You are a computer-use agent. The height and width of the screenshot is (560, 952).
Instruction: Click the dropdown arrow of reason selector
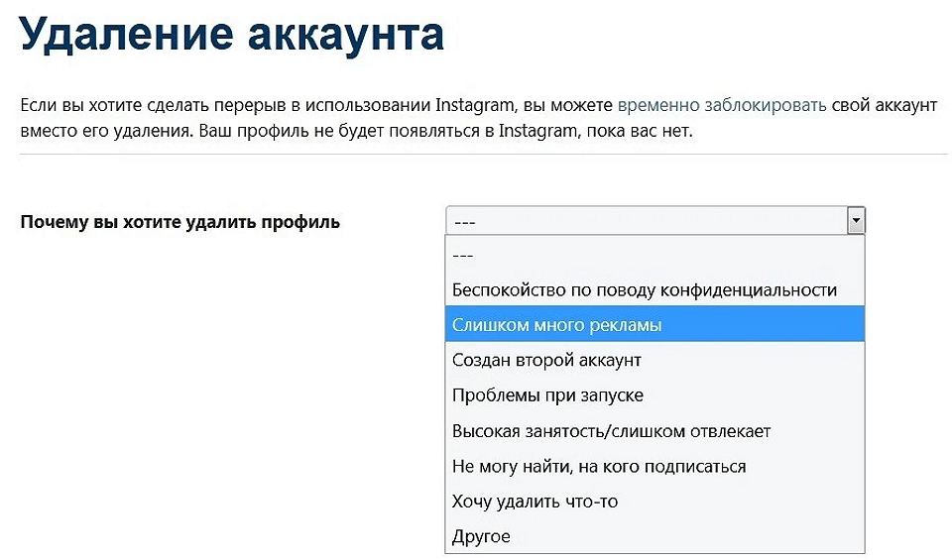pyautogui.click(x=856, y=221)
